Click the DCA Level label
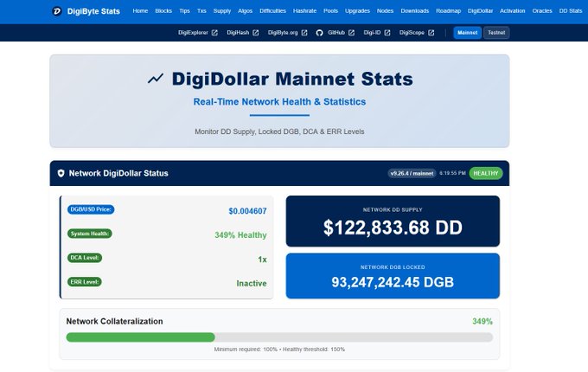The image size is (588, 372). click(x=85, y=258)
